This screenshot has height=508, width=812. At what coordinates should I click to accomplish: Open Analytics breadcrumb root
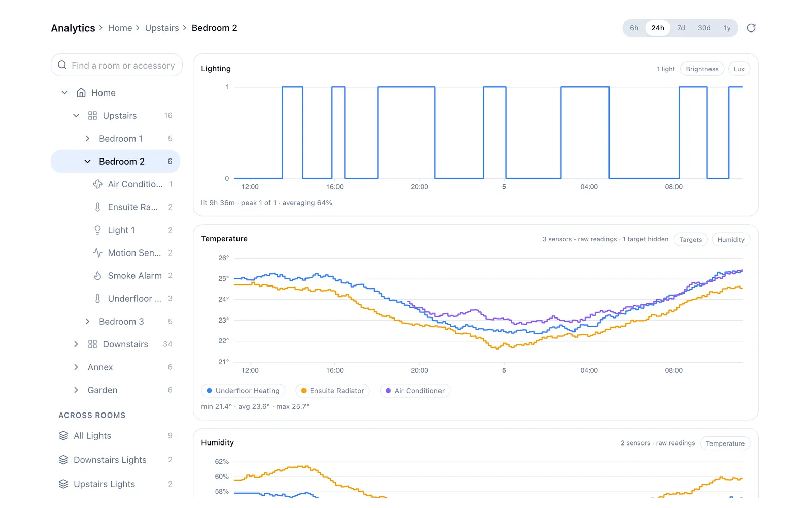(73, 28)
